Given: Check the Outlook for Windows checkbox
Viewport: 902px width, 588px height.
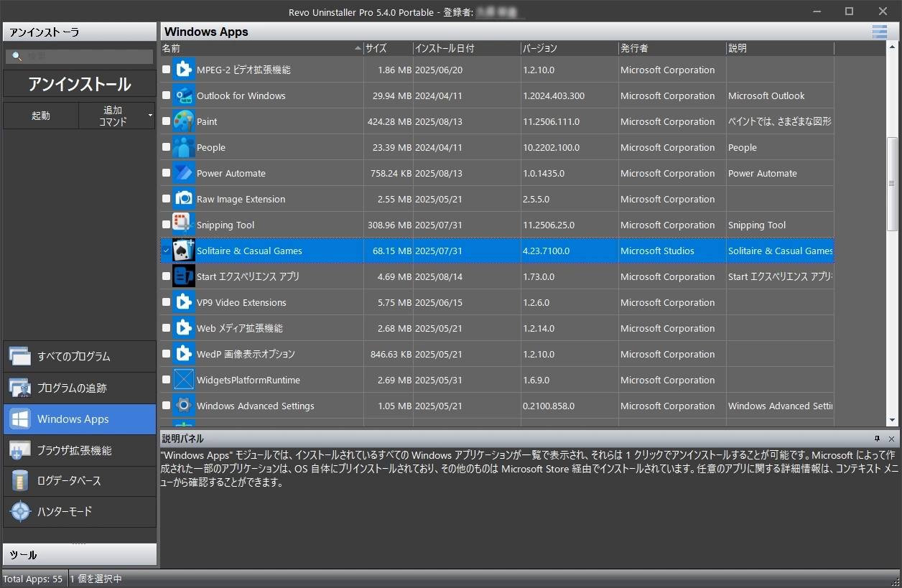Looking at the screenshot, I should click(x=167, y=95).
